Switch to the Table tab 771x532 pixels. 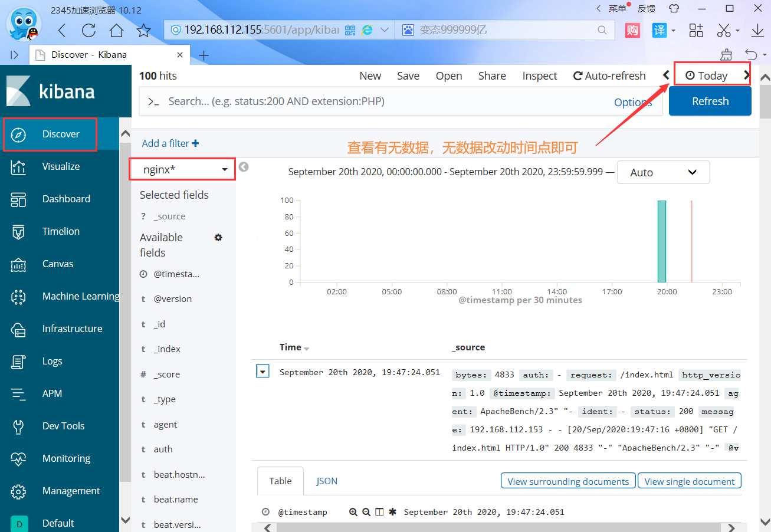(x=280, y=481)
